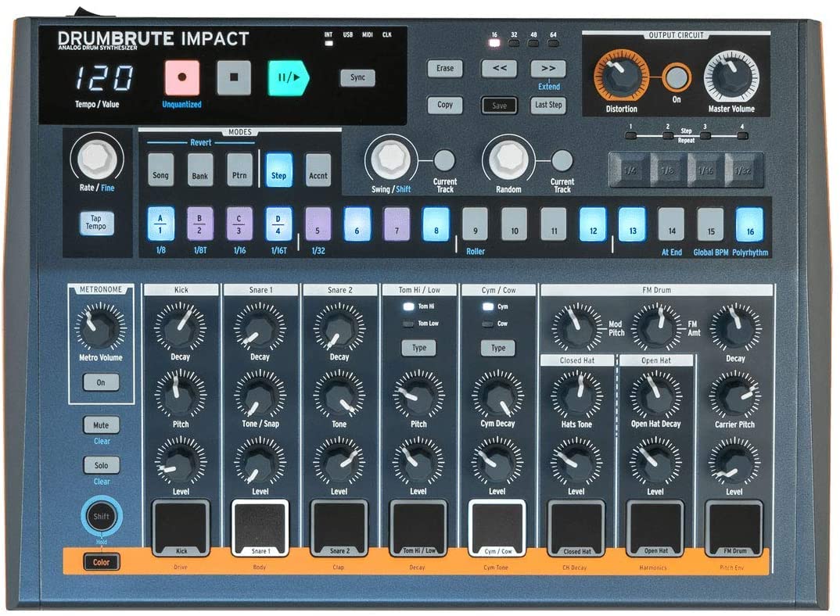Click the Mute button
The image size is (840, 616).
(x=101, y=425)
